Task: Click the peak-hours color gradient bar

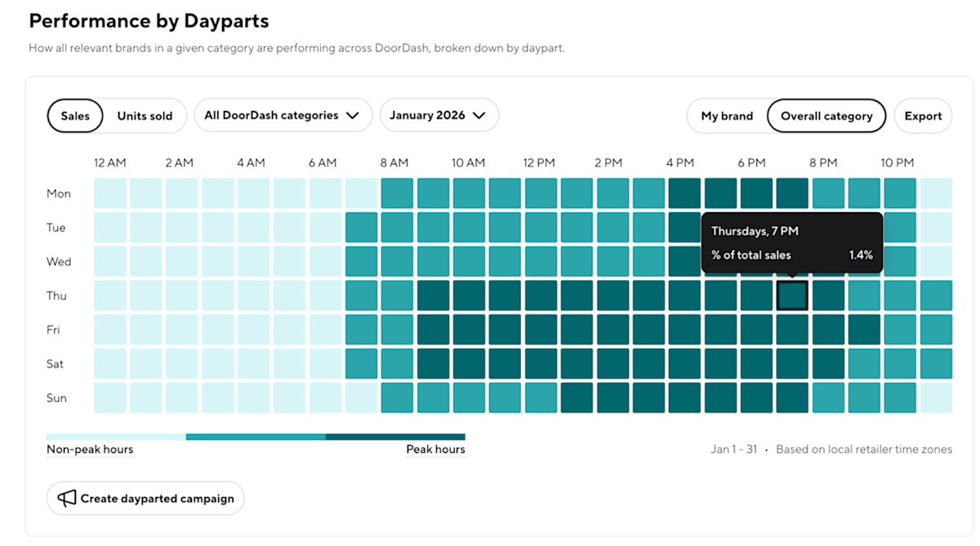Action: [x=256, y=437]
